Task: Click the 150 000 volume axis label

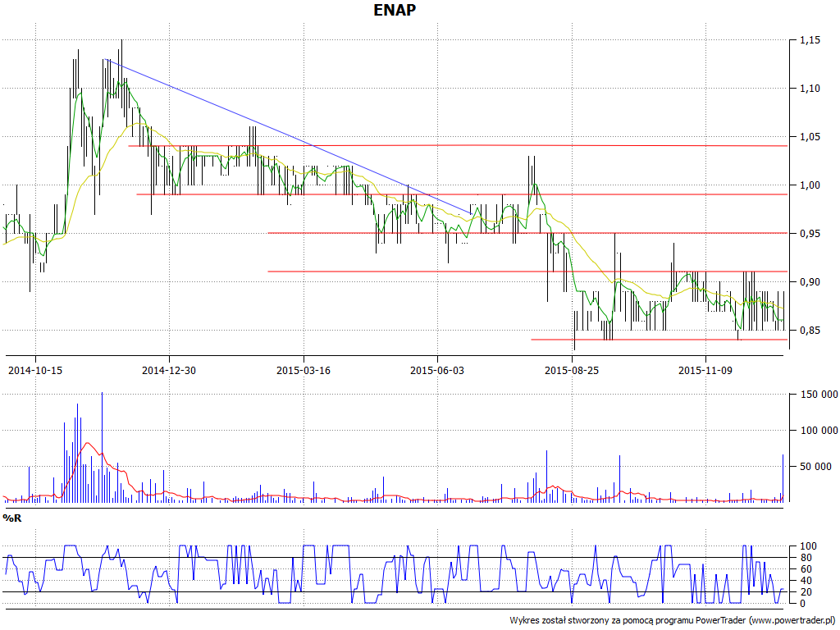Action: coord(819,395)
